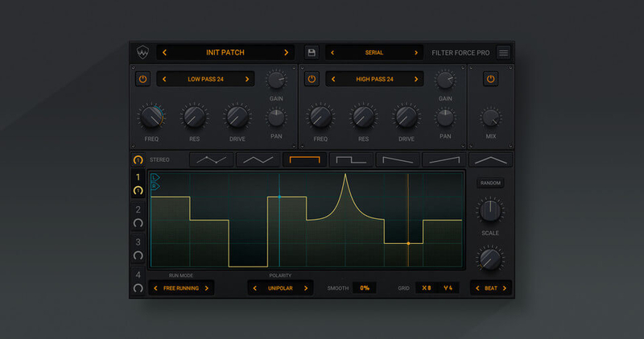Click the FREE RUNNING mode label
The image size is (644, 339).
[x=181, y=288]
